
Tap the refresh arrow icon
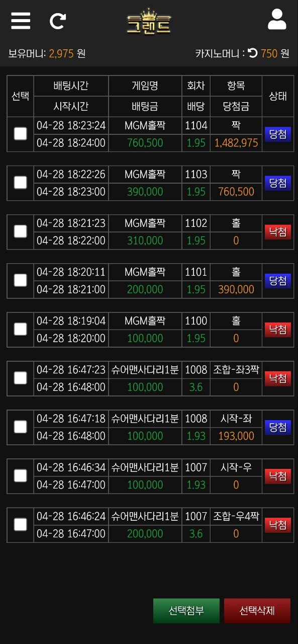58,21
